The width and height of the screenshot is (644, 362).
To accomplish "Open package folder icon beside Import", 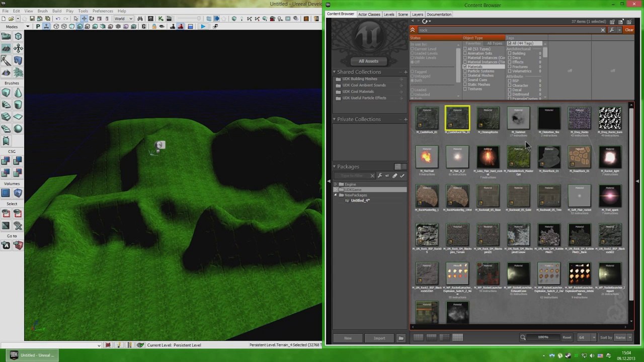I will tap(400, 338).
